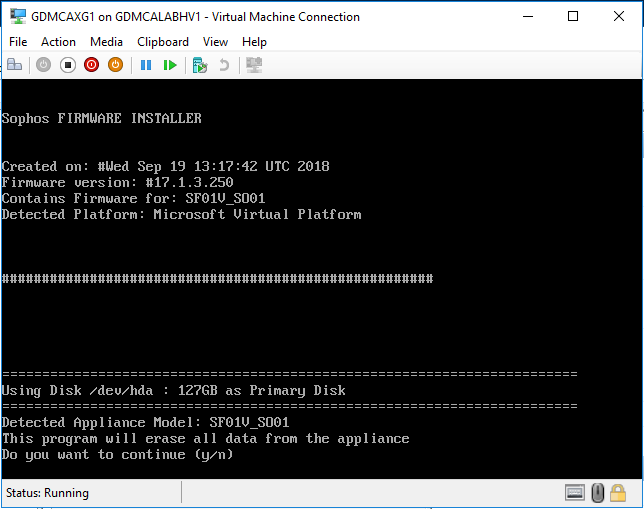Viewport: 644px width, 509px height.
Task: Shut down the VM with red icon
Action: (92, 65)
